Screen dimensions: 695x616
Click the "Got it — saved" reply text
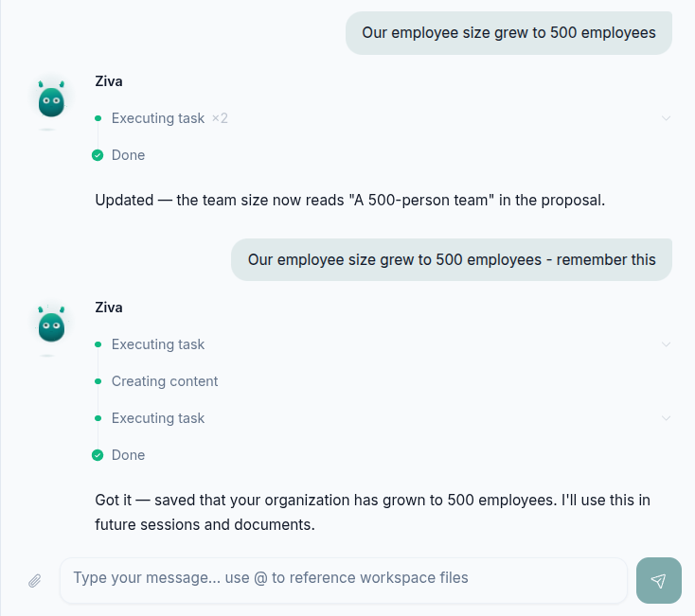[x=372, y=512]
